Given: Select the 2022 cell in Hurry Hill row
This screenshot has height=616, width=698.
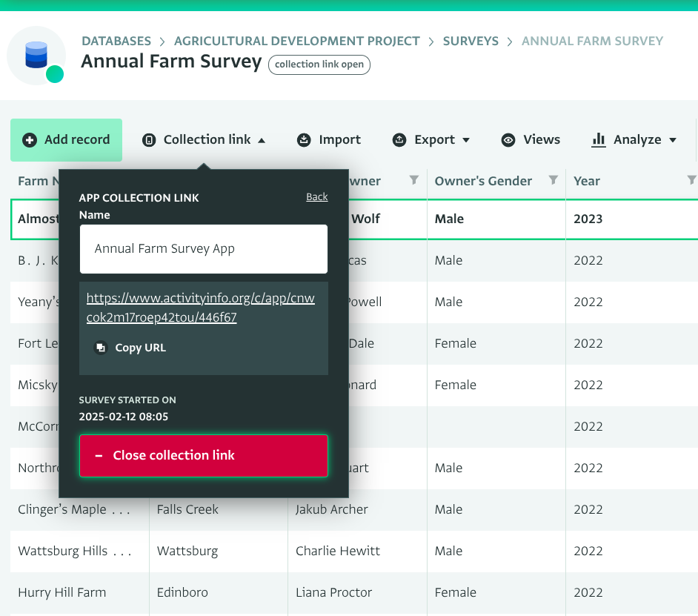Looking at the screenshot, I should pyautogui.click(x=631, y=592).
